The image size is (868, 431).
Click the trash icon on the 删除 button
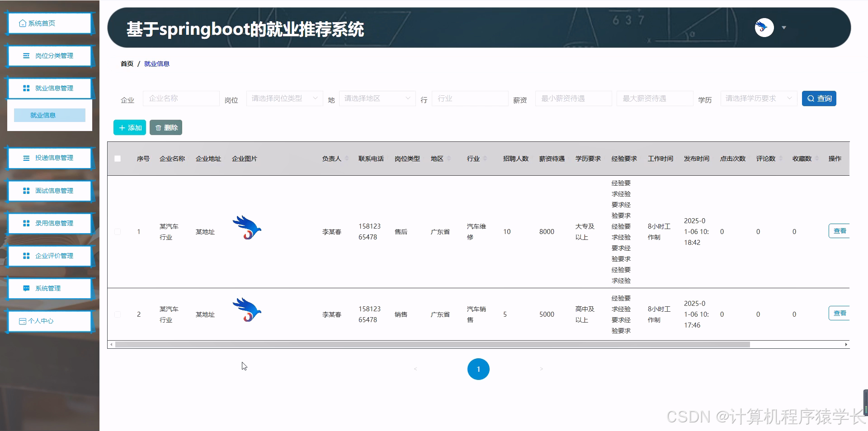pyautogui.click(x=158, y=127)
